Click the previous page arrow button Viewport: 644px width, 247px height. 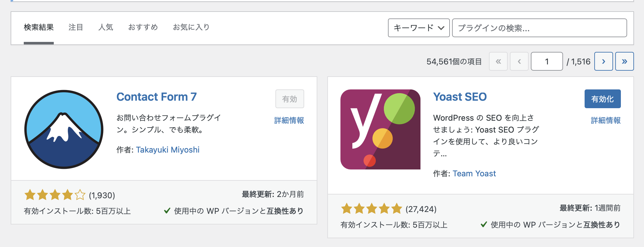tap(519, 61)
